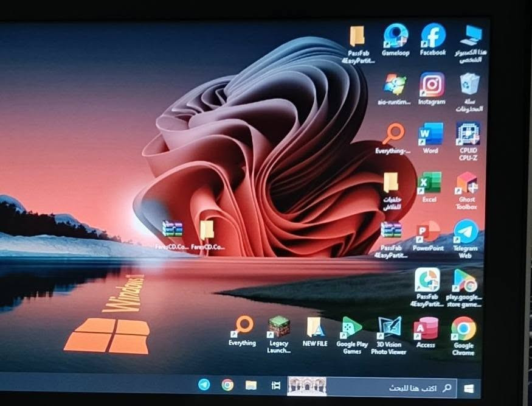Launch the Everything search shortcut in bottom row
532x406 pixels.
point(242,331)
